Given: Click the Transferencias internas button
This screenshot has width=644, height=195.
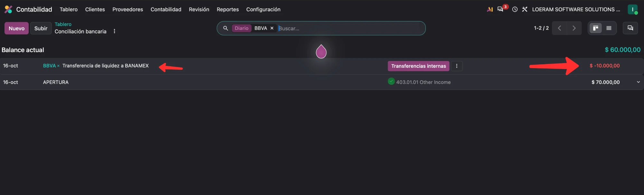Looking at the screenshot, I should pos(418,66).
